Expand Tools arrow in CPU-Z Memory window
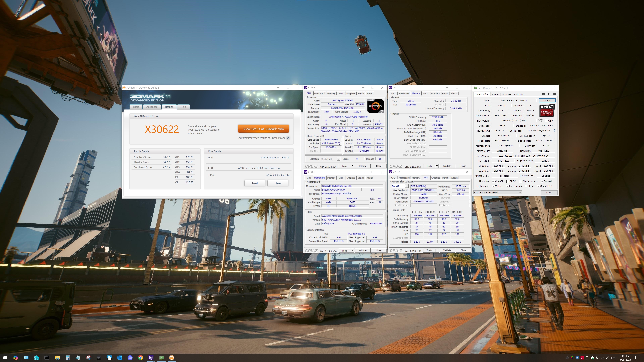This screenshot has height=362, width=644. (x=437, y=166)
